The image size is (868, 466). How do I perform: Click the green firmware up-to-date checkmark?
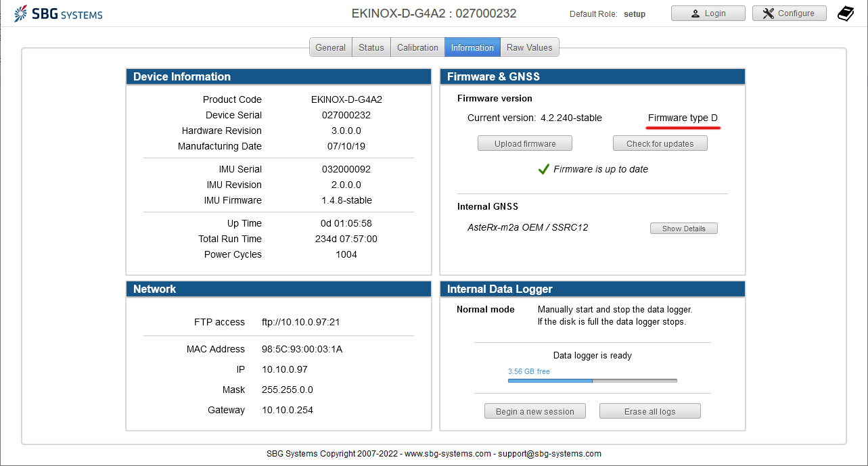coord(543,169)
